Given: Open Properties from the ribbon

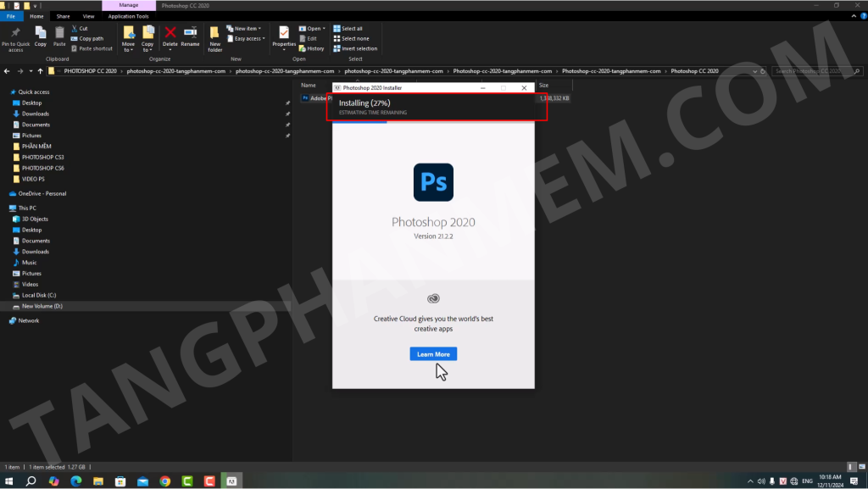Looking at the screenshot, I should (x=284, y=36).
